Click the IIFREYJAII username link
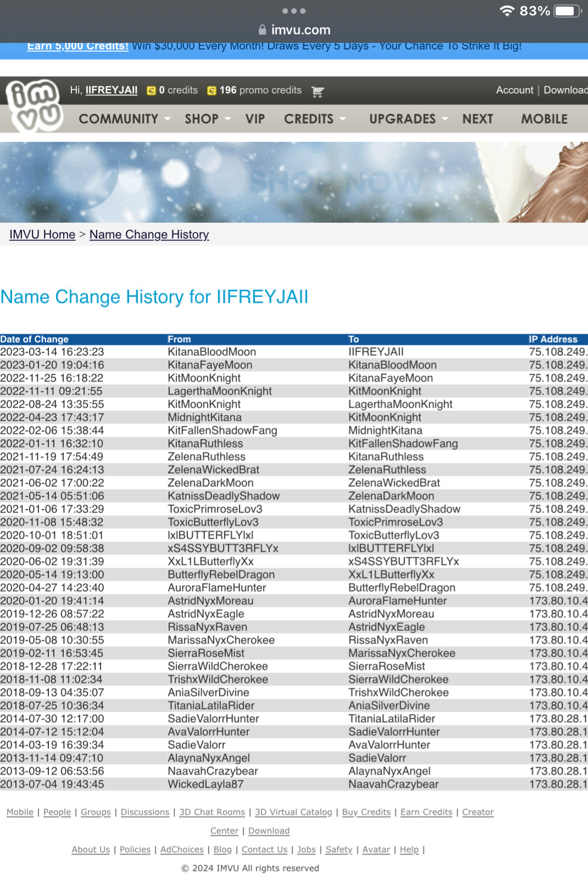 coord(112,90)
